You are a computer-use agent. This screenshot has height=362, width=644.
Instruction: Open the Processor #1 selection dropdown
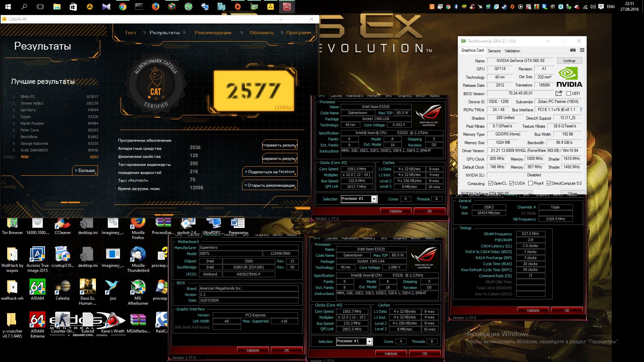(369, 342)
